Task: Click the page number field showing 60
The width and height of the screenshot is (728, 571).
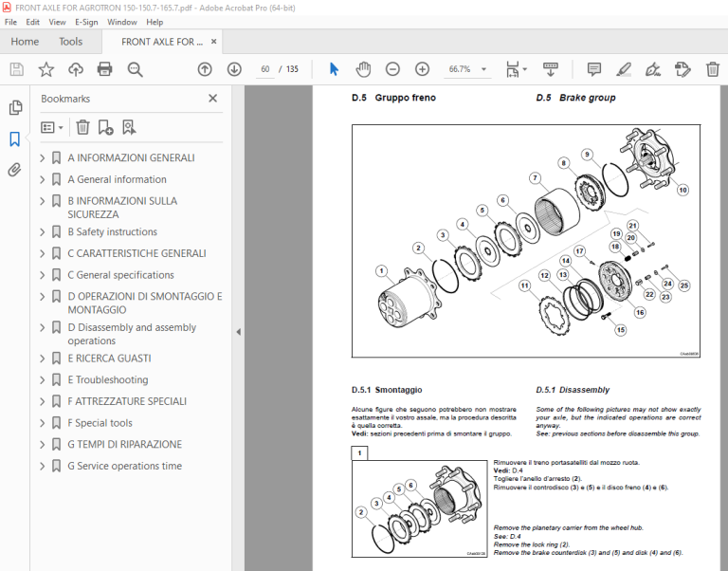Action: [265, 69]
